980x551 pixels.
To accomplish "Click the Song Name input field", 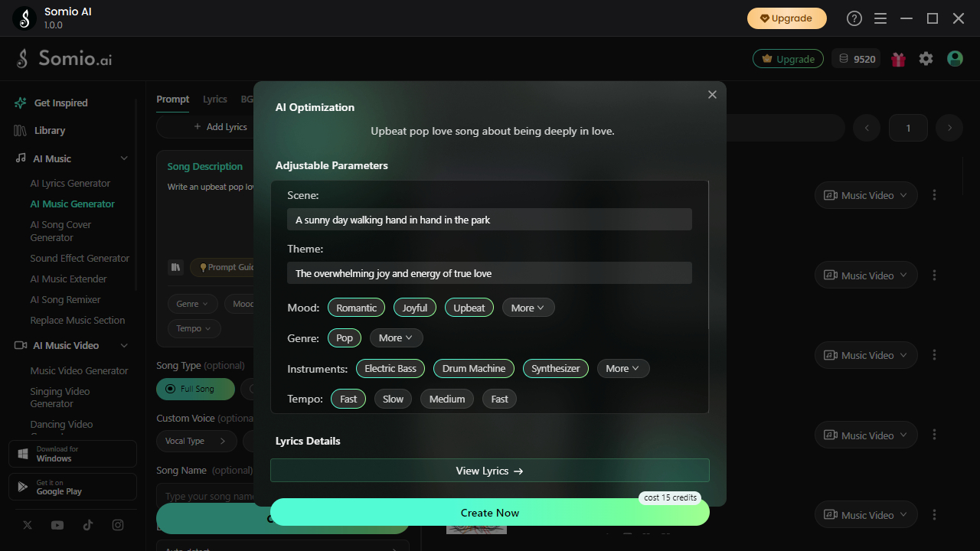I will 205,496.
